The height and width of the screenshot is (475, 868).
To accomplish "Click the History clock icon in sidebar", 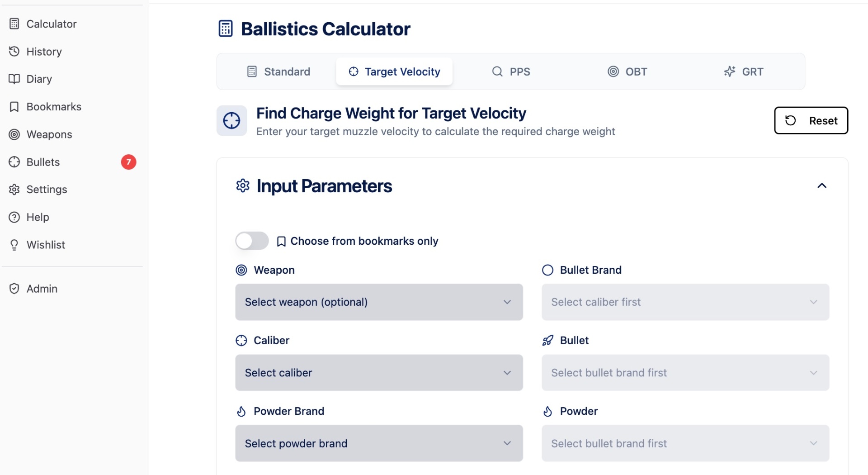I will point(14,52).
